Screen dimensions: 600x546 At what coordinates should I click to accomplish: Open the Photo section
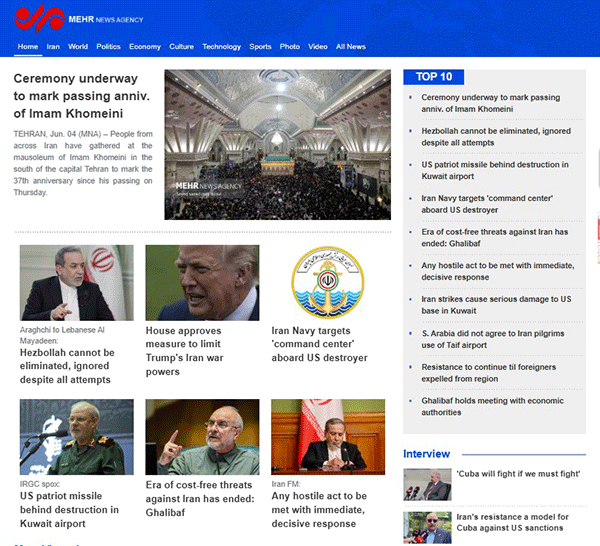290,47
